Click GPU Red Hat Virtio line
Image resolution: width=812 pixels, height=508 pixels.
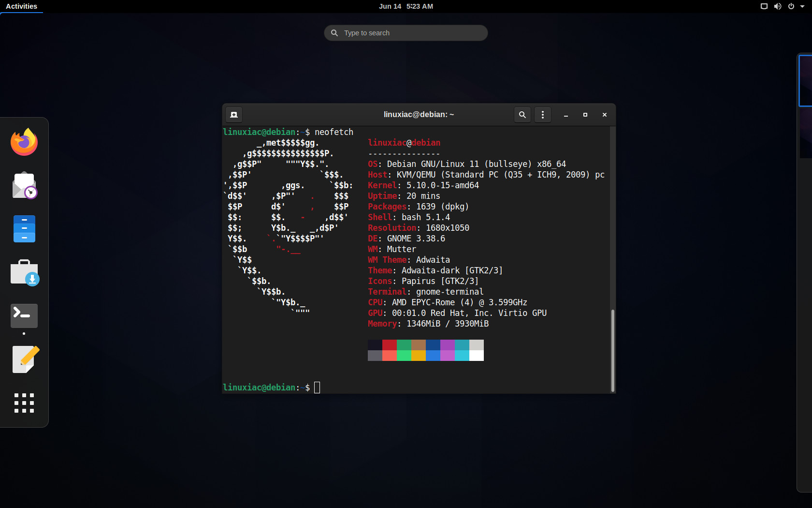457,313
